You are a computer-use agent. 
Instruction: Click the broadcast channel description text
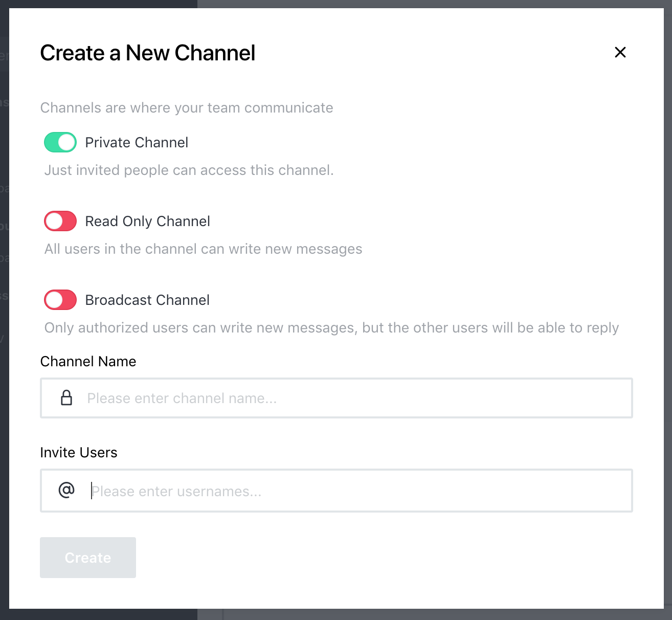[x=331, y=327]
